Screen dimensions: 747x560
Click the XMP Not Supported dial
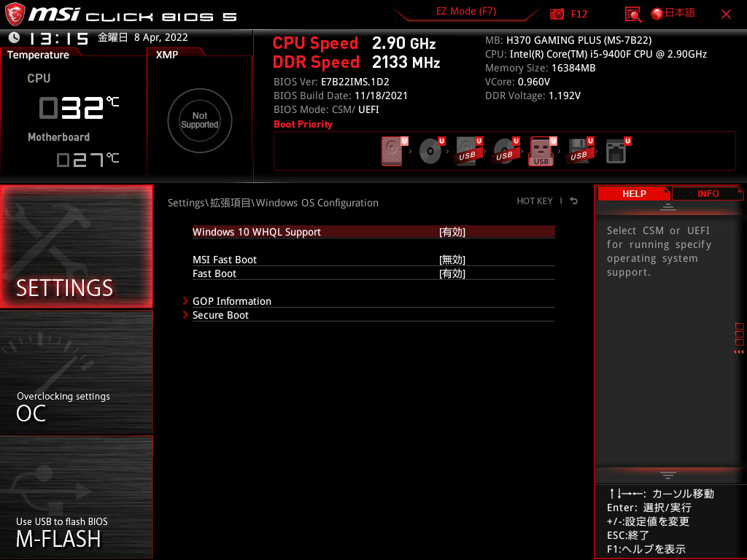(x=200, y=120)
